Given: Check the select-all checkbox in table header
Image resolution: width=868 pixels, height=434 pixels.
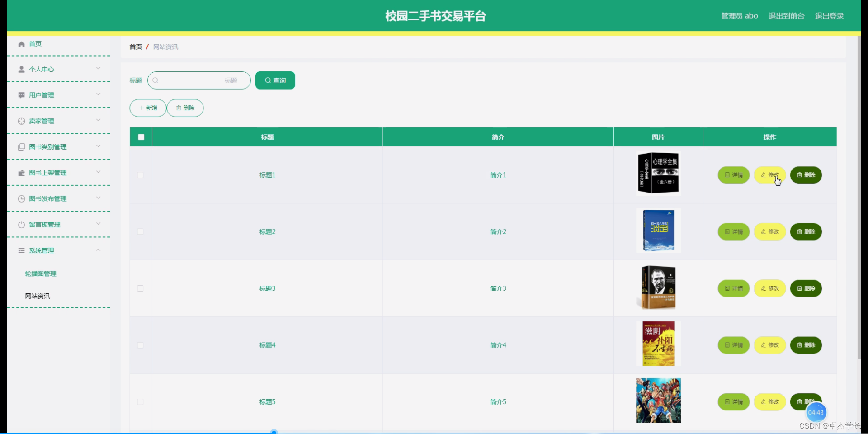Looking at the screenshot, I should coord(141,137).
